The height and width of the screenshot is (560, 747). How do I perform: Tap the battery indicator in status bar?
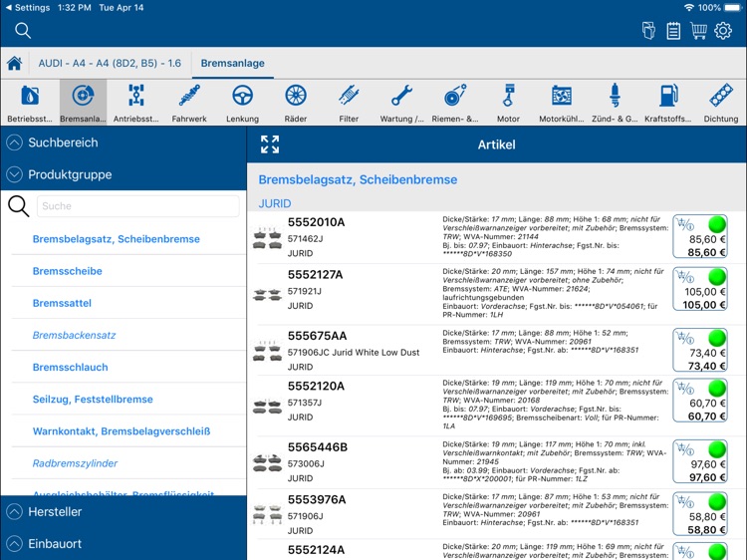click(732, 8)
